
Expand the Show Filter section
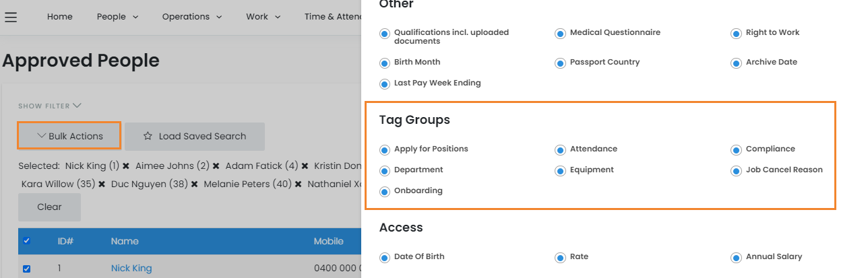[50, 106]
